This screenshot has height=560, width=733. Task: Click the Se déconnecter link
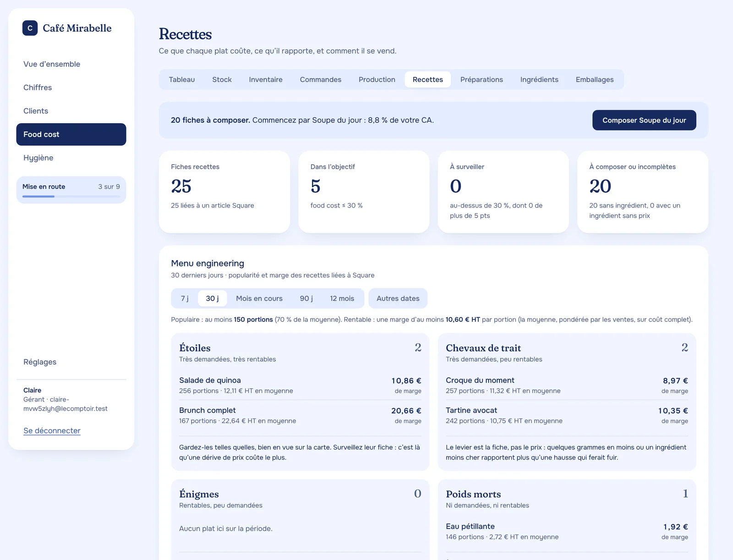pos(52,431)
